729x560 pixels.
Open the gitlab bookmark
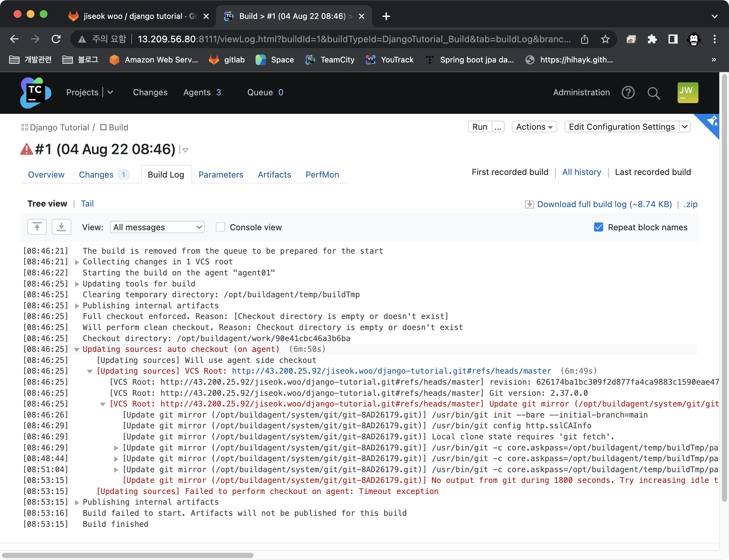(227, 60)
